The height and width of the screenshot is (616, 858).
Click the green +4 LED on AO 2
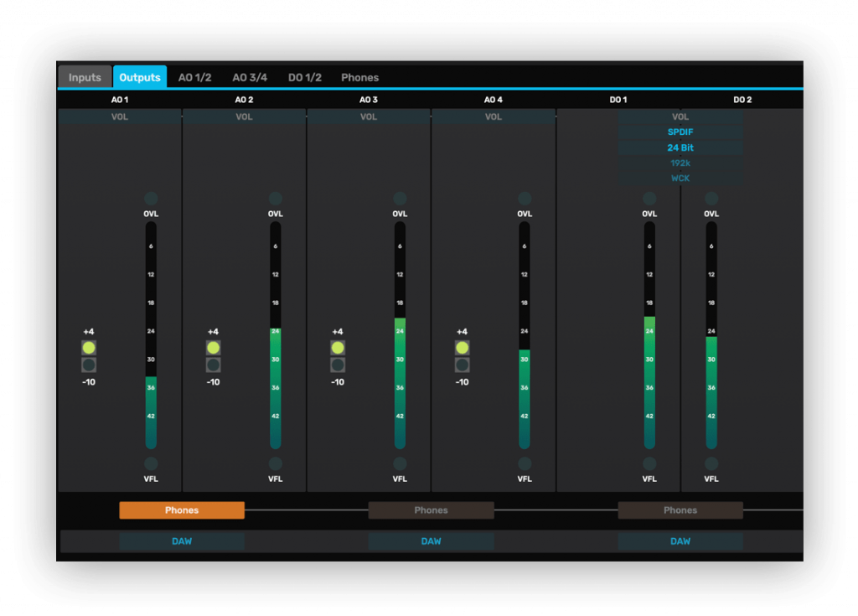tap(213, 346)
